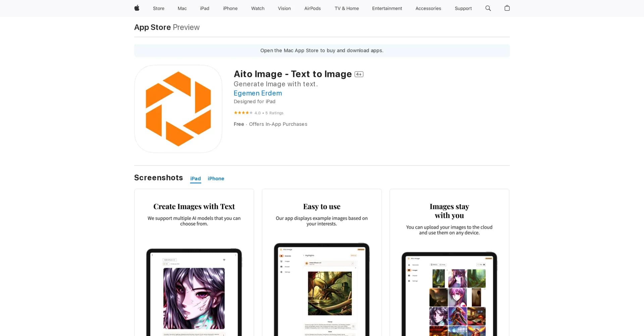This screenshot has width=644, height=336.
Task: Click the anime girl image in first screenshot
Action: point(194,298)
